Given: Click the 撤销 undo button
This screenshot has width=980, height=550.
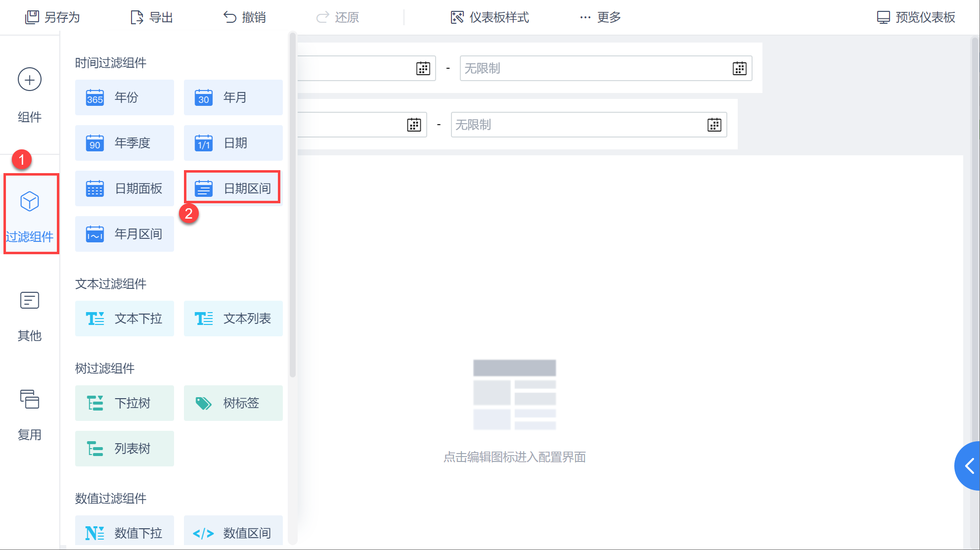Looking at the screenshot, I should click(244, 17).
